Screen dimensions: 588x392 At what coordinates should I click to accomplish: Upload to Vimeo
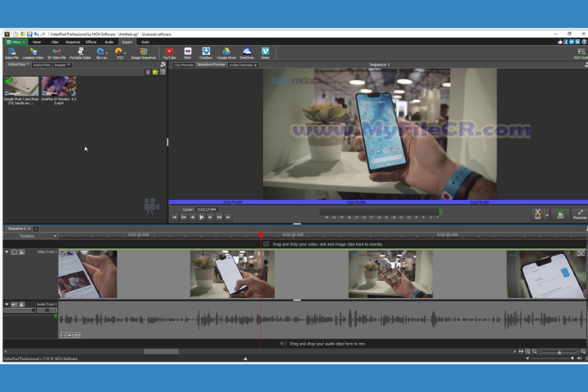(x=265, y=53)
